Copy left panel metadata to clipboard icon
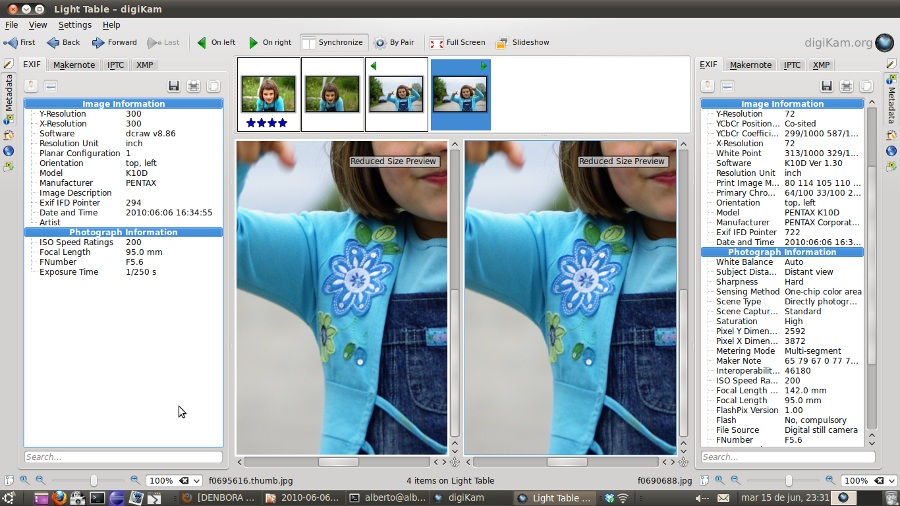 click(x=214, y=86)
